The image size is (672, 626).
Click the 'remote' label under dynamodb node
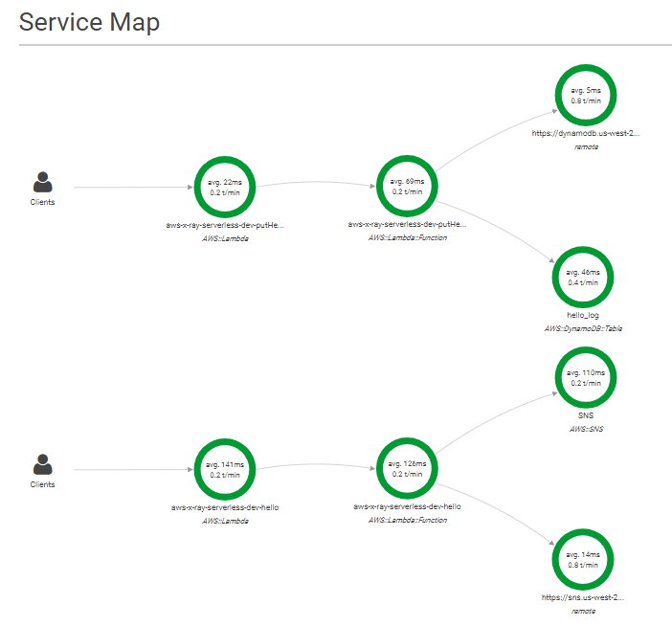(586, 147)
